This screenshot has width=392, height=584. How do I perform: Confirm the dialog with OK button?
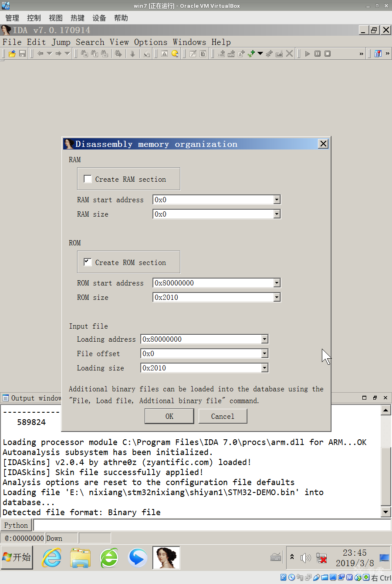[x=169, y=416]
